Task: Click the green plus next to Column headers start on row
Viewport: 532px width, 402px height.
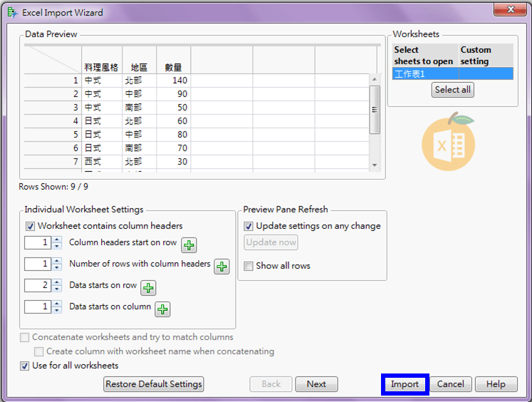Action: pos(189,245)
